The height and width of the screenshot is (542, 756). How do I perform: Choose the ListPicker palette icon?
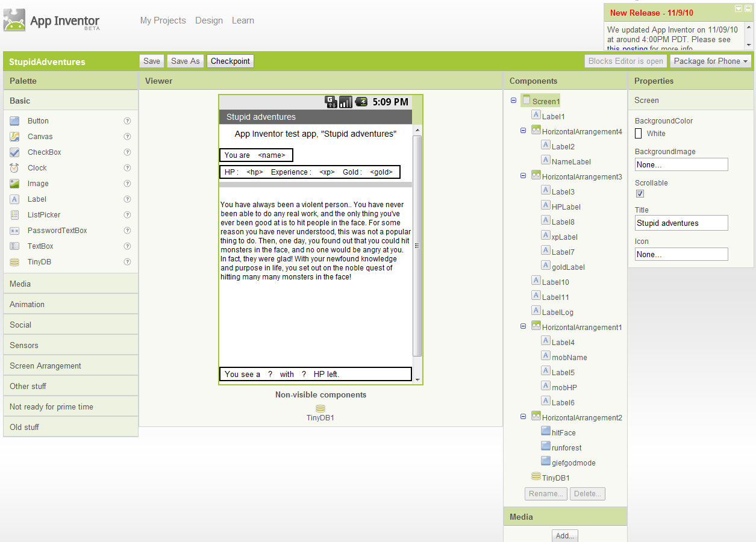[x=14, y=215]
